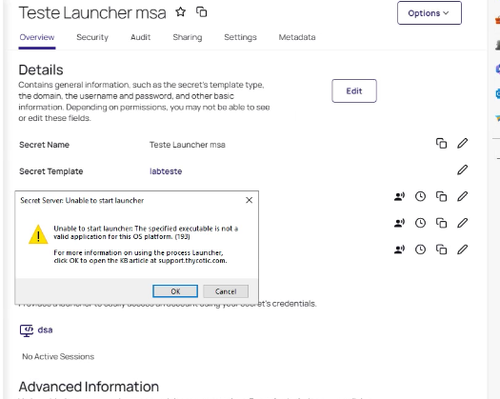The width and height of the screenshot is (500, 399).
Task: Click Cancel in the launcher error dialog
Action: pos(226,291)
